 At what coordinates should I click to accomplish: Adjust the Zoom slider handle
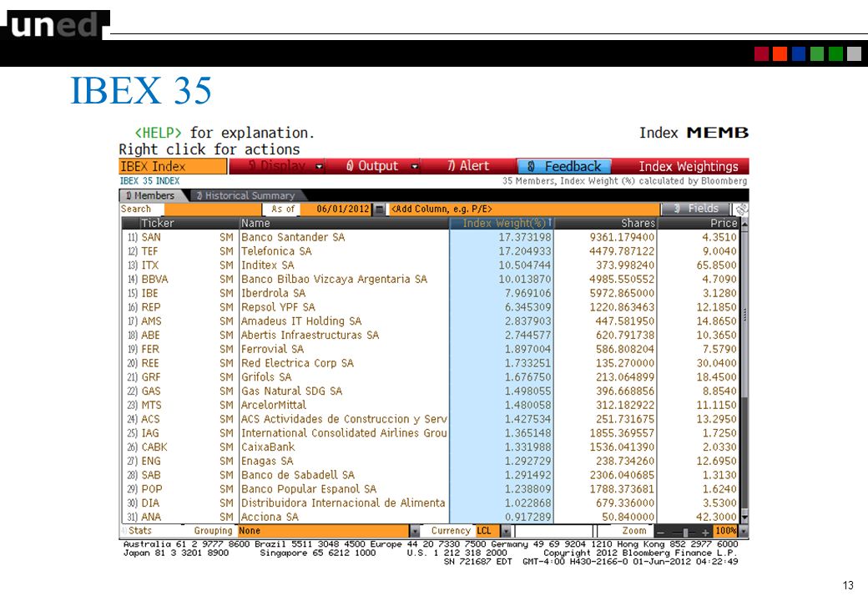[x=685, y=533]
